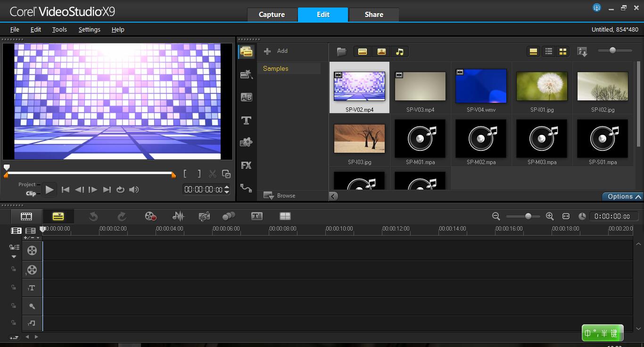Open the Graphic library icon
Image resolution: width=644 pixels, height=347 pixels.
point(246,142)
